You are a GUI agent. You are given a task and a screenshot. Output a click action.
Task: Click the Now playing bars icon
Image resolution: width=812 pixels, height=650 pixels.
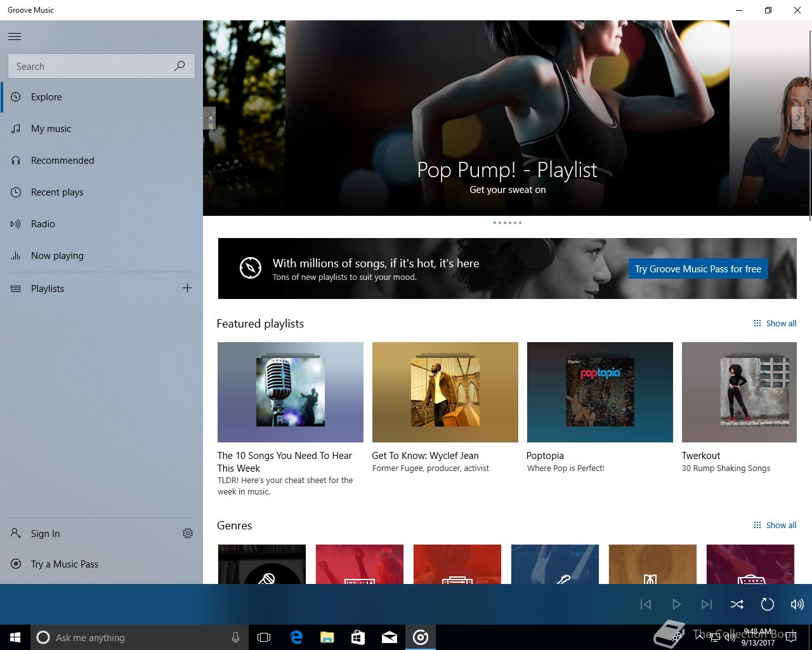pyautogui.click(x=16, y=256)
